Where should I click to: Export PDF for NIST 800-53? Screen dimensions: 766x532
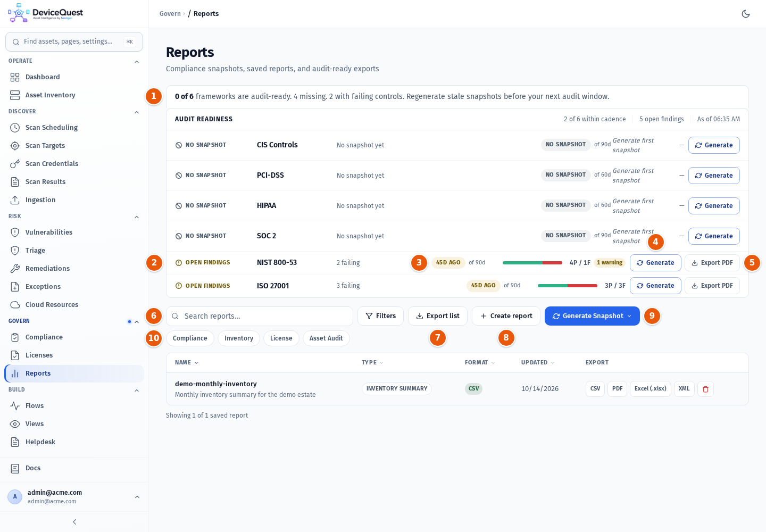712,263
